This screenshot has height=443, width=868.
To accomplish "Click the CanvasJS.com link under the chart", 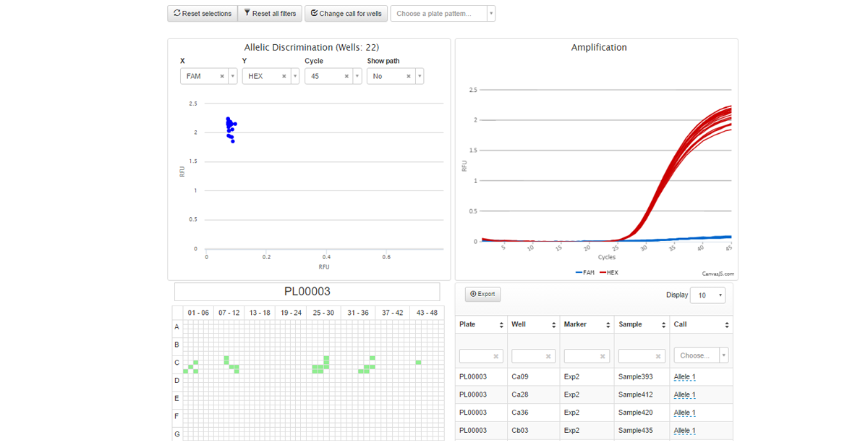I will (x=717, y=274).
